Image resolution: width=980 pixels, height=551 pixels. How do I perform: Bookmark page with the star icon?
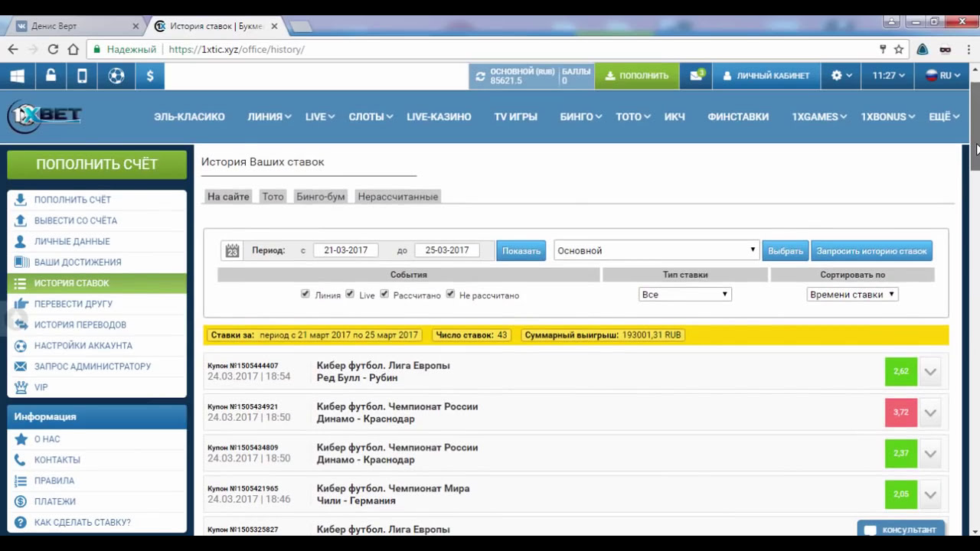pyautogui.click(x=899, y=49)
